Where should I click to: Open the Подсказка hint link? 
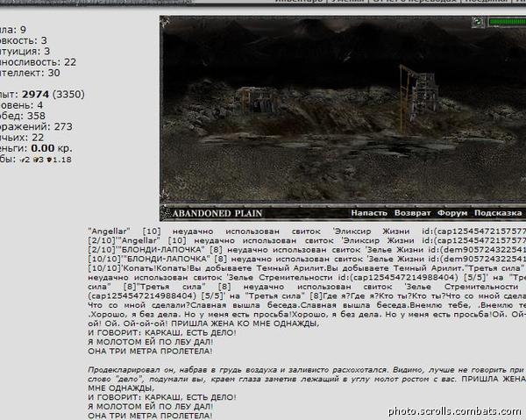click(x=498, y=213)
